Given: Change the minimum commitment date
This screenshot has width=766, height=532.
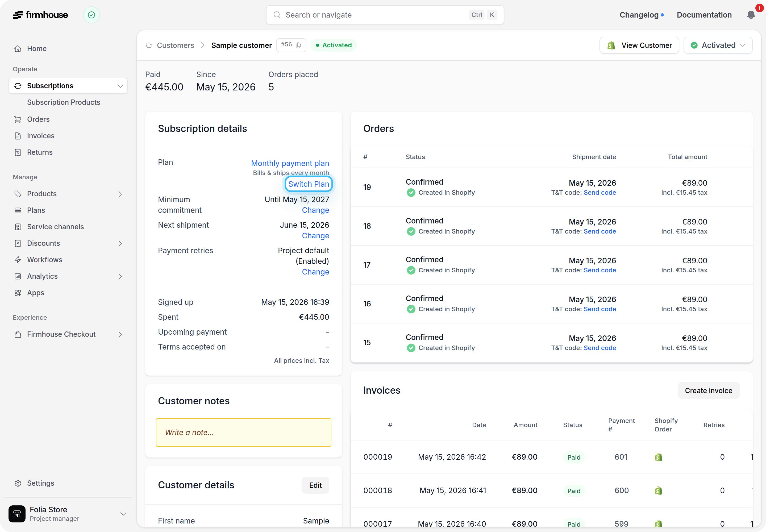Looking at the screenshot, I should tap(315, 210).
